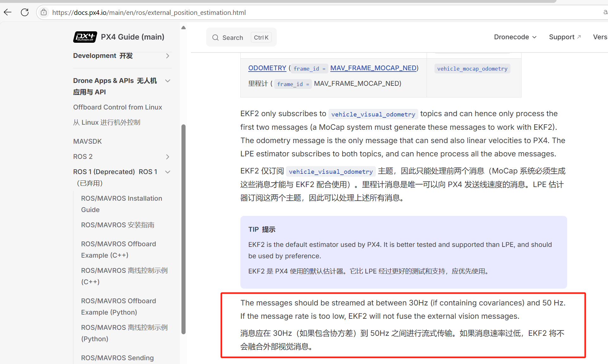Click Support external link arrow icon
Screen dimensions: 608x364
[579, 37]
